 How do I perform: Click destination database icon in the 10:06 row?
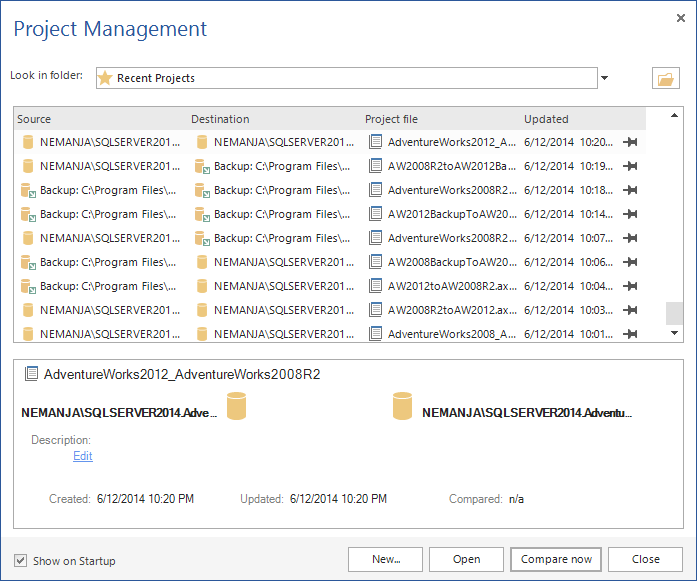202,262
